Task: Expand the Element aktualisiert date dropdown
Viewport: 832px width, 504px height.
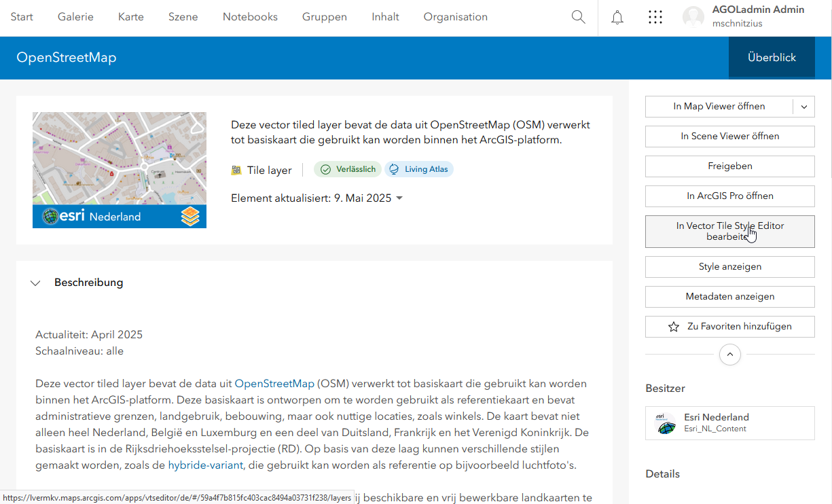Action: [399, 198]
